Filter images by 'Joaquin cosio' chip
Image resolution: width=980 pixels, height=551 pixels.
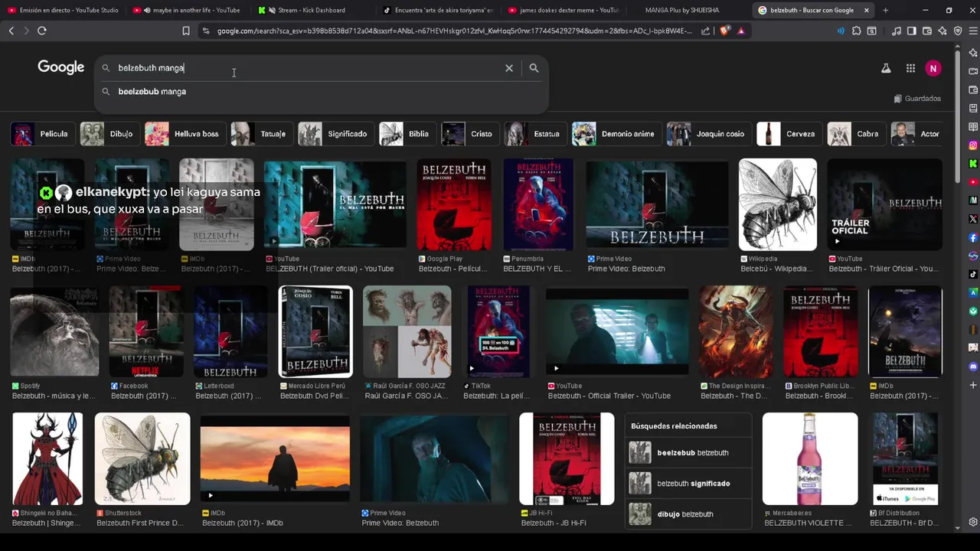click(709, 134)
